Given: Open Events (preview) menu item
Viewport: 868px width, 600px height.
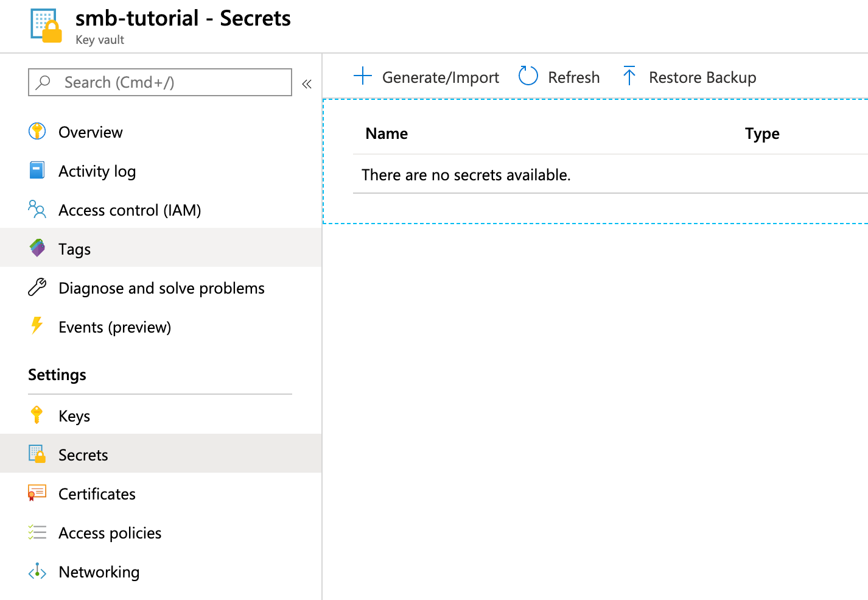Looking at the screenshot, I should coord(161,327).
